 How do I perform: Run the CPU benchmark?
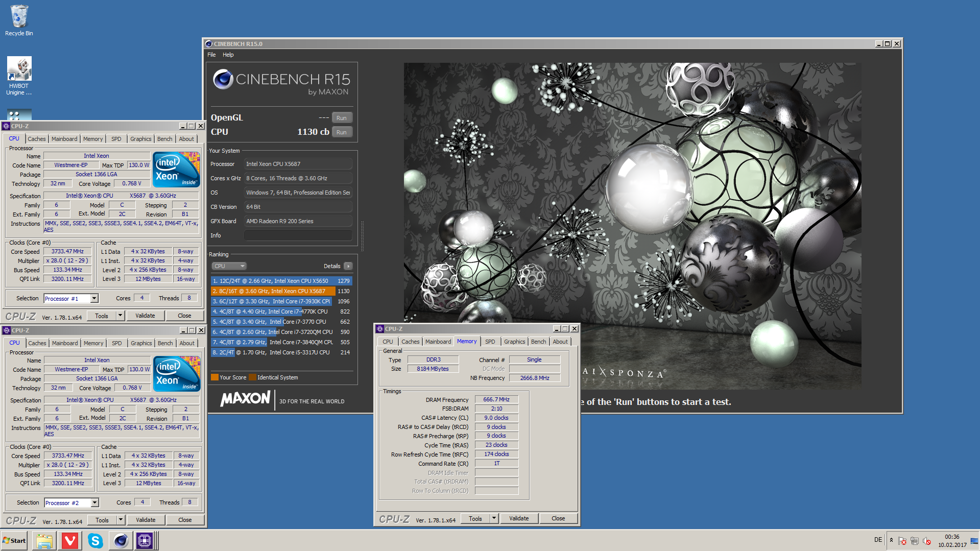tap(342, 132)
